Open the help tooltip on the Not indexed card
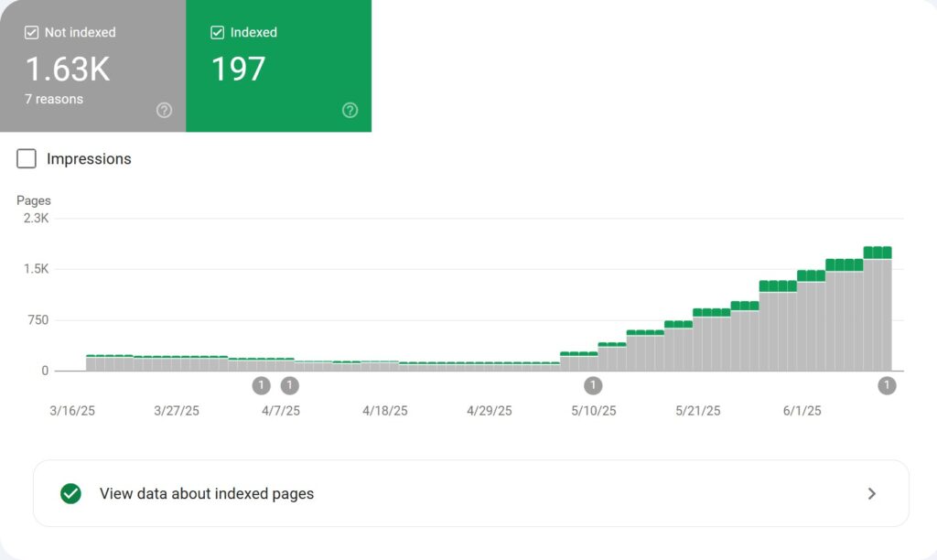Viewport: 937px width, 560px height. coord(165,110)
